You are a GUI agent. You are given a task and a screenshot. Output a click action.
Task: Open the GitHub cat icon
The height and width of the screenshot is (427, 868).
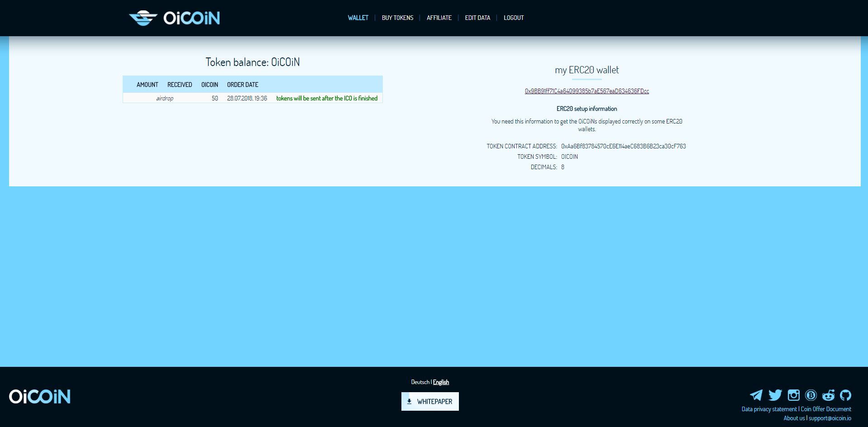[845, 395]
